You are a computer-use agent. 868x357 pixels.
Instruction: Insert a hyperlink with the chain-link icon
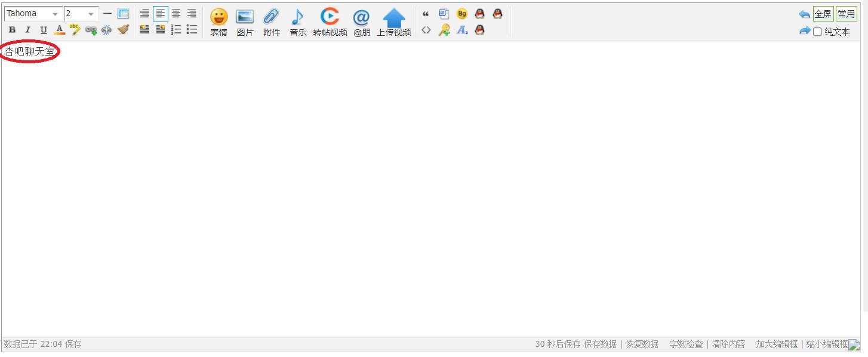point(91,30)
